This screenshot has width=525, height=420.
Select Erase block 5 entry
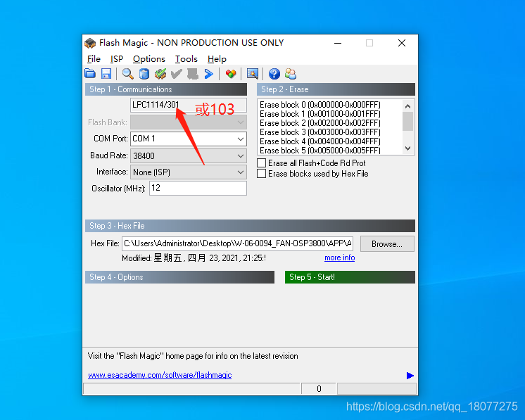pos(320,151)
